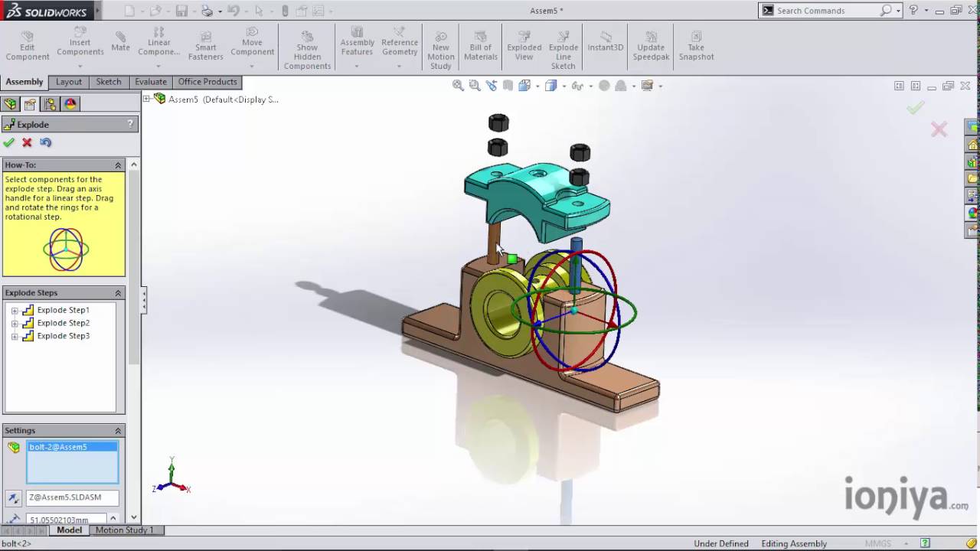Click the Search Commands field
This screenshot has height=551, width=980.
[825, 11]
